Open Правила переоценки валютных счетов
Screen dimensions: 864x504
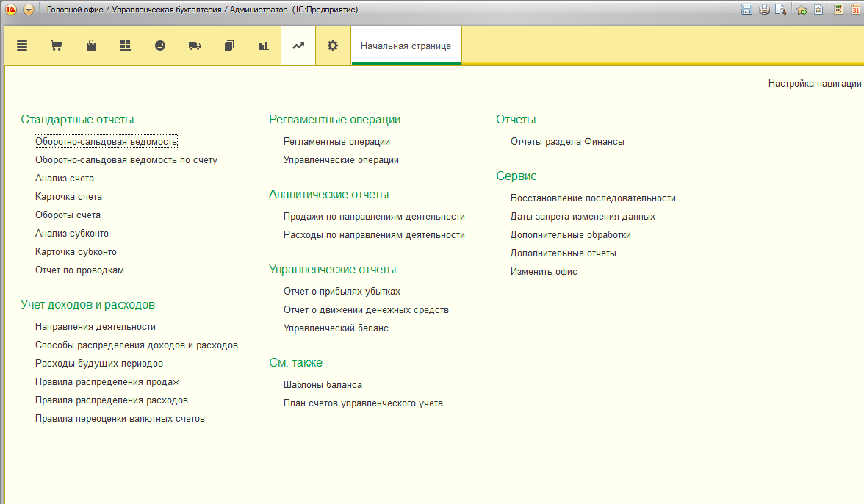pos(120,419)
